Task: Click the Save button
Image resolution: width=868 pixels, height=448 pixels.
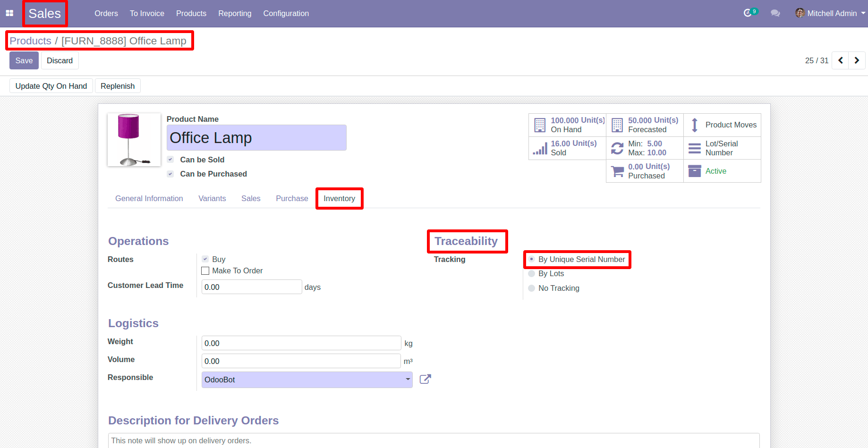Action: (x=24, y=60)
